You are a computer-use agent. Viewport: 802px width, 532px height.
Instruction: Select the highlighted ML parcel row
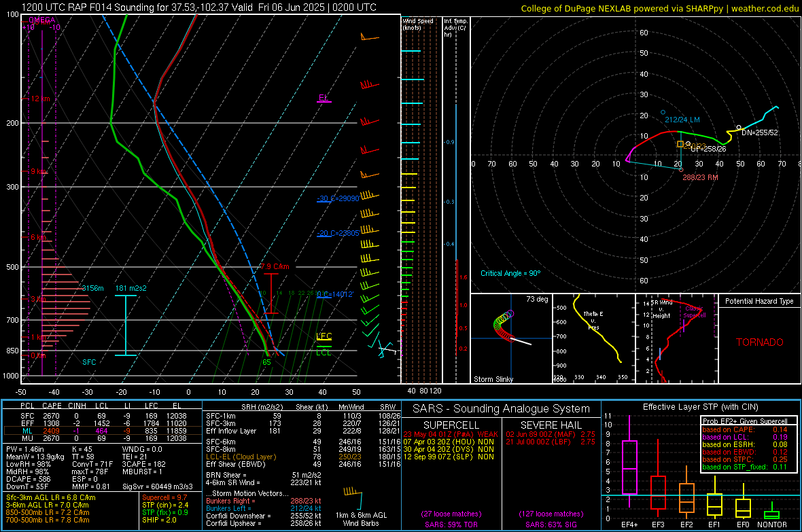103,431
